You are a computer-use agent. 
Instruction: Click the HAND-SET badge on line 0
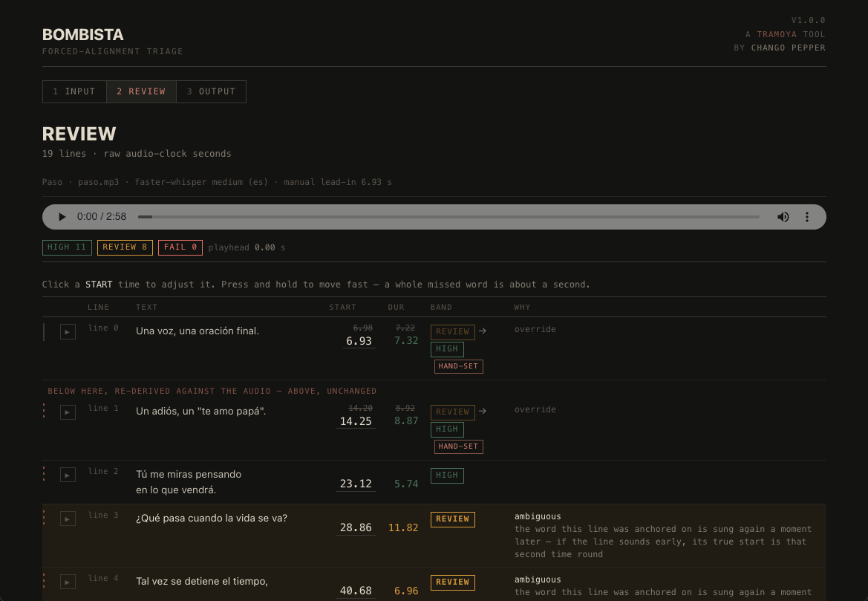[458, 366]
